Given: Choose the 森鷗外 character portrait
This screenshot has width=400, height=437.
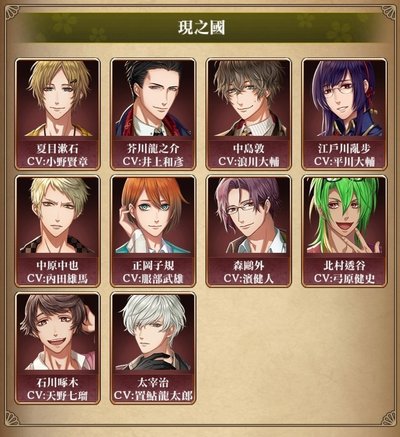Looking at the screenshot, I should [x=249, y=215].
